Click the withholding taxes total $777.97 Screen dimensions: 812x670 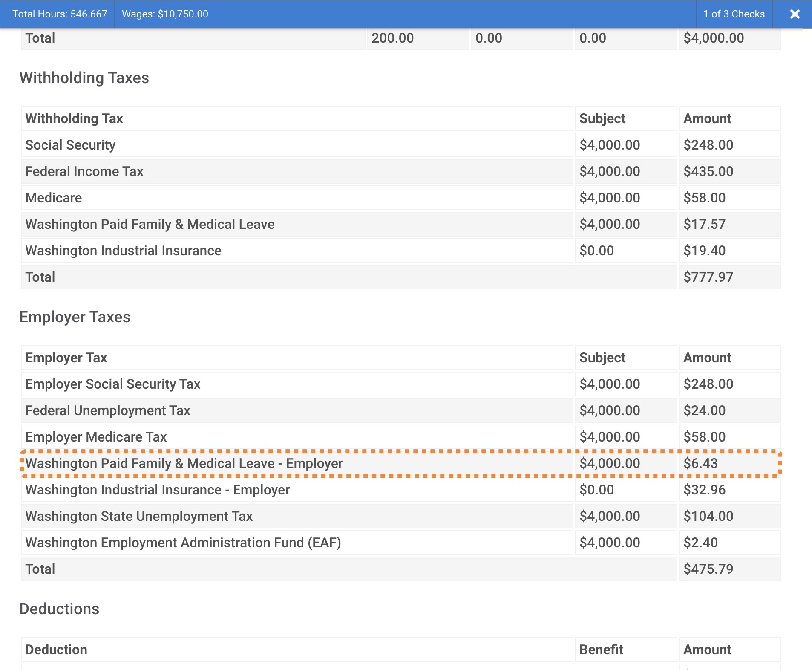click(708, 277)
